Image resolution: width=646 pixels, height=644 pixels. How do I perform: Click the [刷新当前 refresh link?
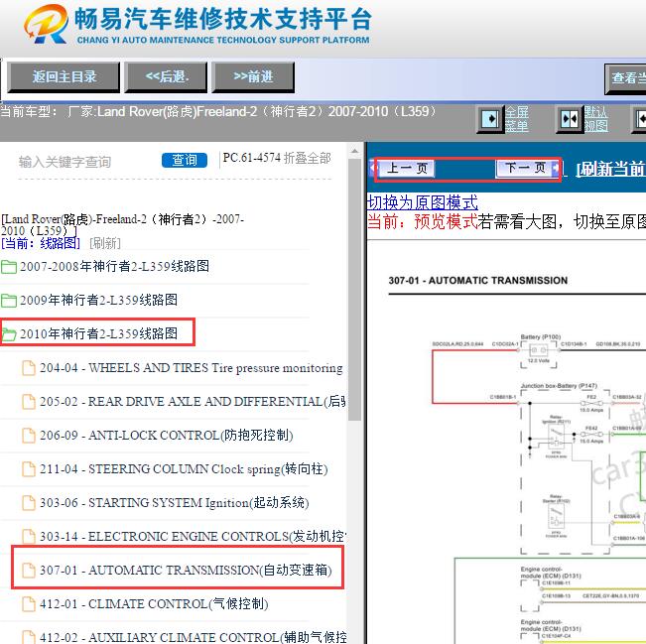[610, 169]
